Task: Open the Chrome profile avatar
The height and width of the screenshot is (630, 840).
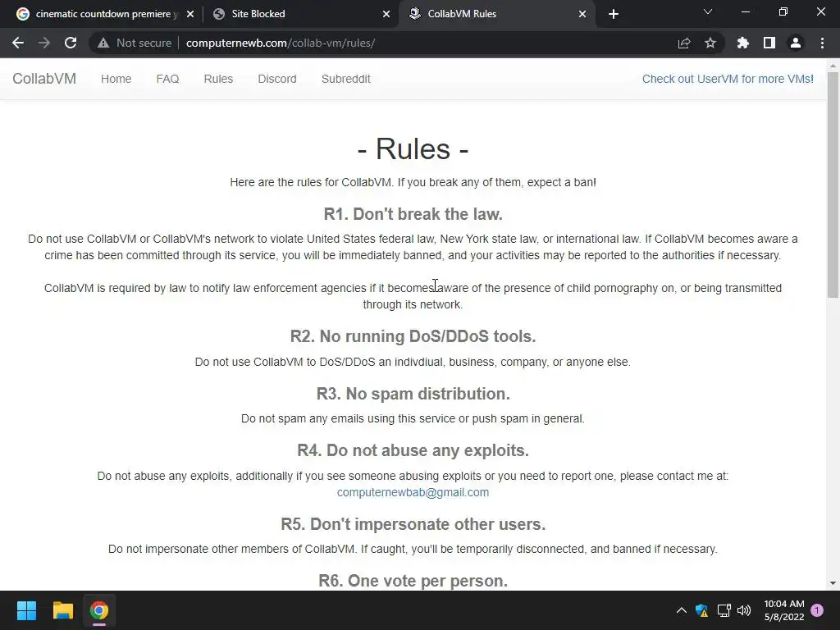Action: pos(796,43)
